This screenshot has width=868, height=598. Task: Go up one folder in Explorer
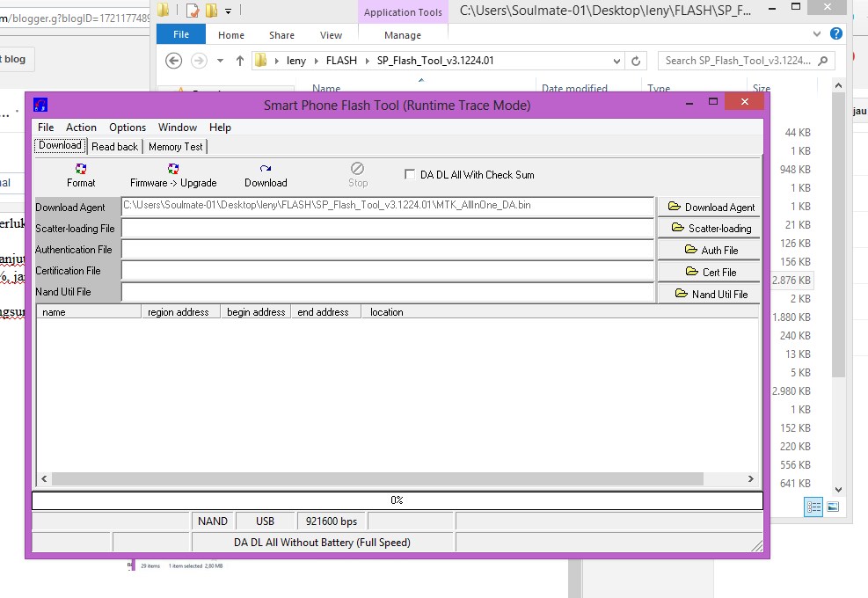coord(240,61)
